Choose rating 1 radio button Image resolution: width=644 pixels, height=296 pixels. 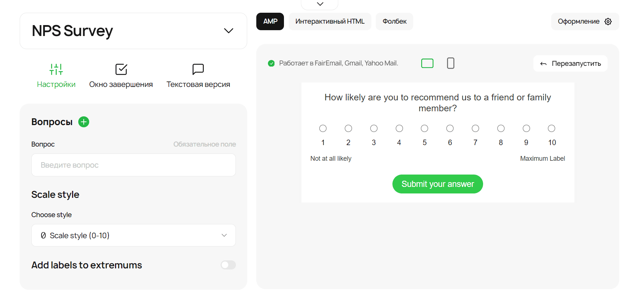[323, 128]
